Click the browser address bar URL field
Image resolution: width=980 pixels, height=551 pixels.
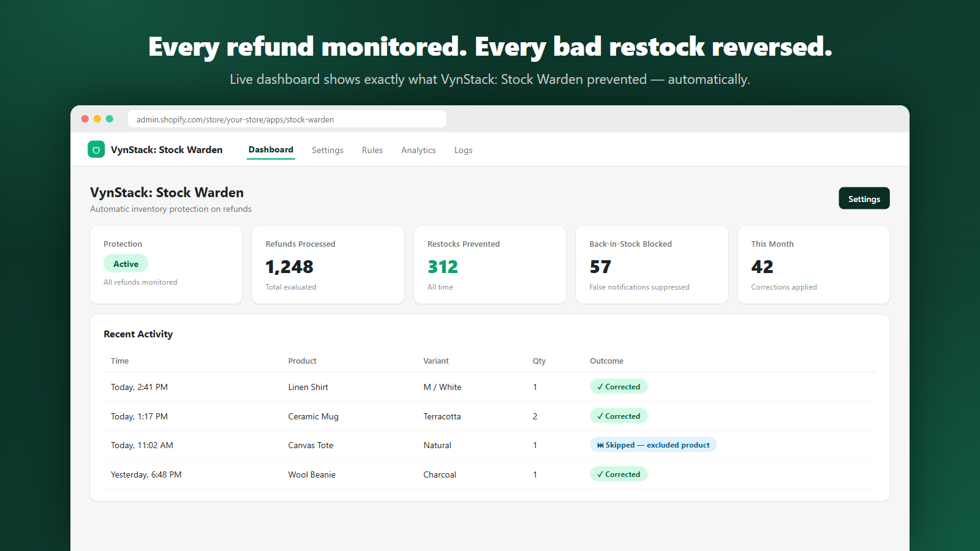click(x=287, y=119)
